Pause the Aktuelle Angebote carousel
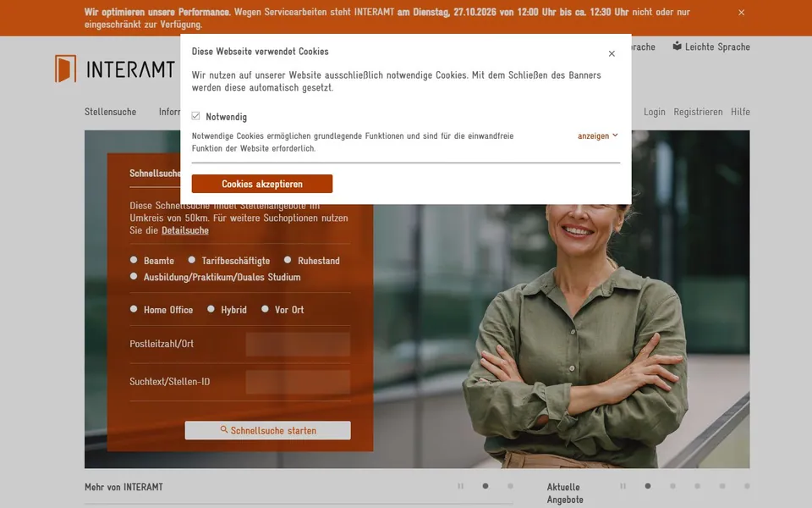The image size is (812, 508). tap(623, 486)
